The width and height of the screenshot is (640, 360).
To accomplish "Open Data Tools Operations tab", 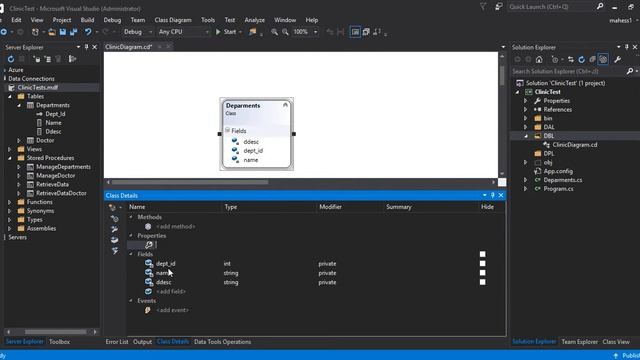I will 222,342.
